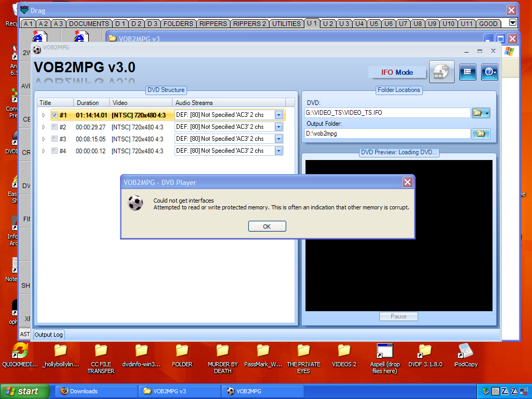The width and height of the screenshot is (532, 399).
Task: Uncheck title #1 checkbox
Action: pos(54,115)
